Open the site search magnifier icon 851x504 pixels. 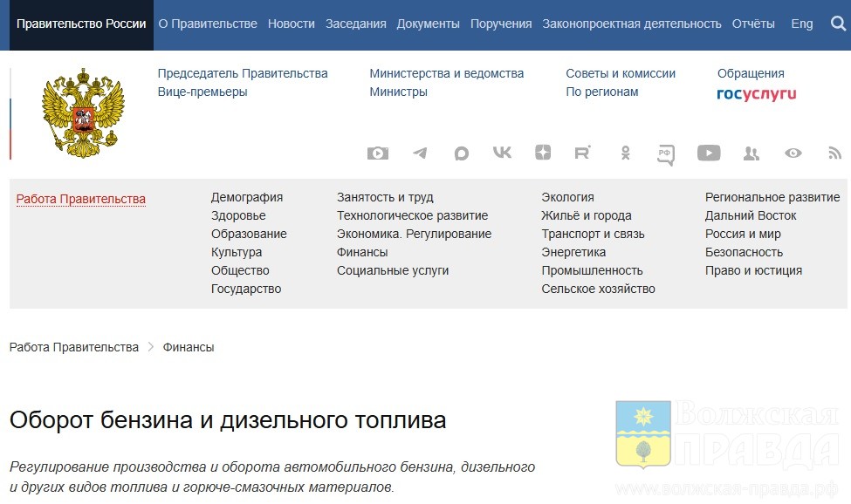pos(838,24)
